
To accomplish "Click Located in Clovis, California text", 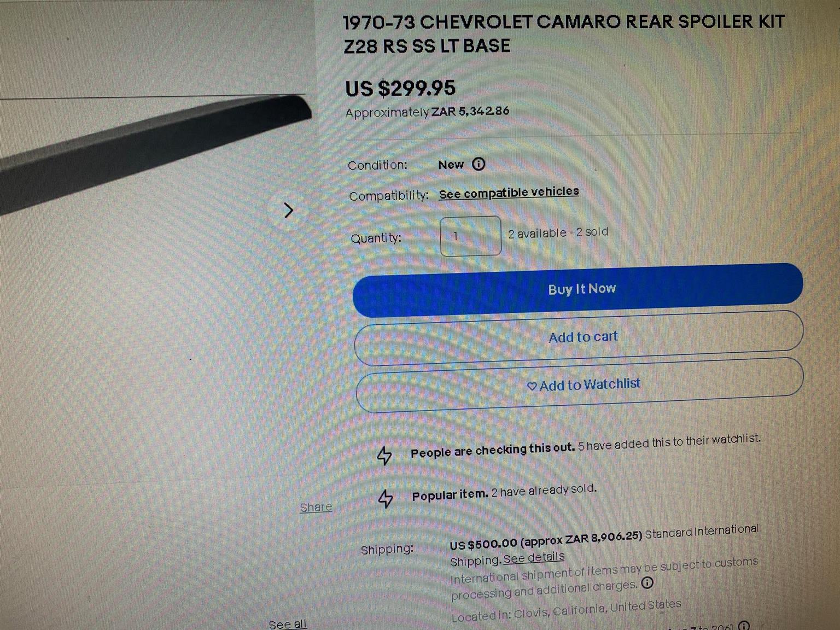I will click(x=566, y=610).
